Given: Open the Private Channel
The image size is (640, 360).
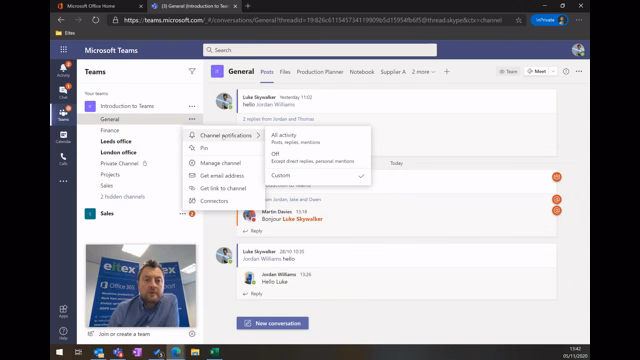Looking at the screenshot, I should (x=119, y=163).
